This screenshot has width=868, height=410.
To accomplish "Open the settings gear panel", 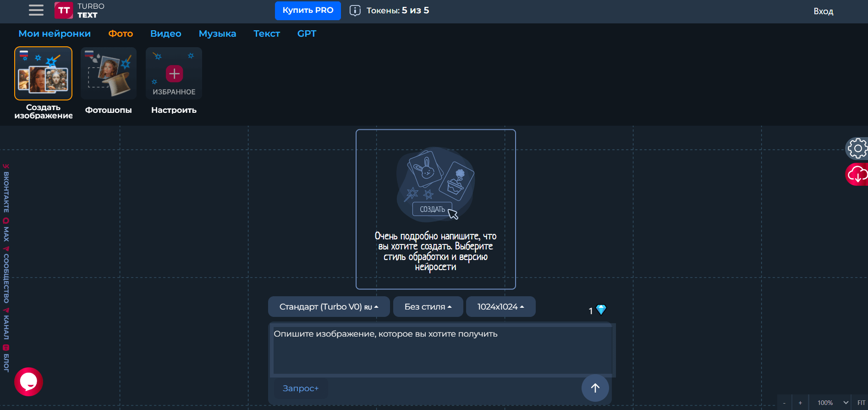I will pyautogui.click(x=857, y=149).
